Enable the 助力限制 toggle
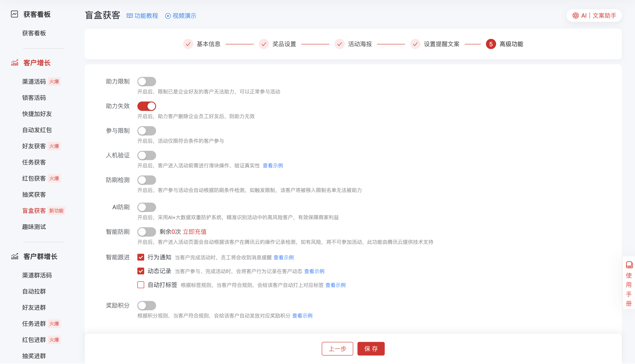Screen dimensions: 635x364 (x=147, y=81)
